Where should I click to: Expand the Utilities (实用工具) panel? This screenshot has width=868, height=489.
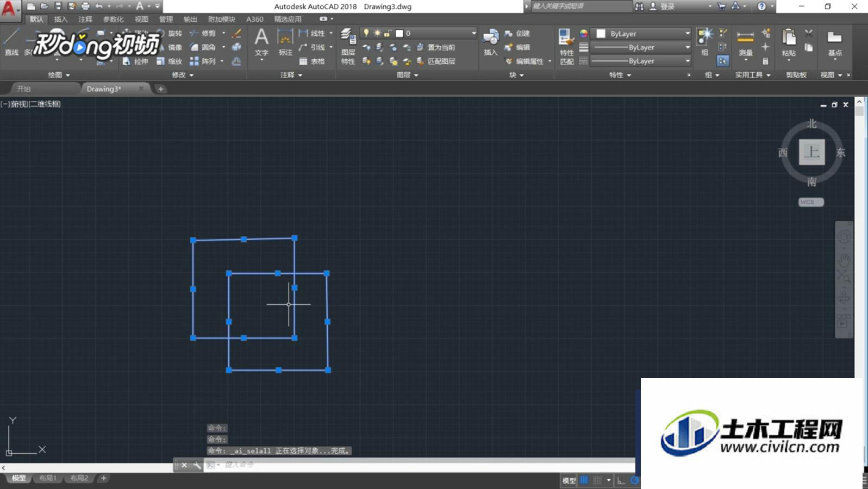(x=753, y=75)
